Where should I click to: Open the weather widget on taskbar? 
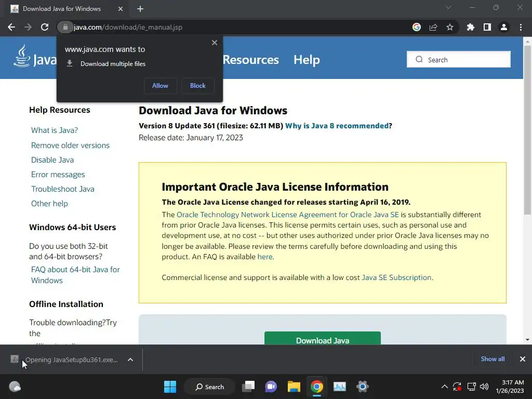[15, 387]
